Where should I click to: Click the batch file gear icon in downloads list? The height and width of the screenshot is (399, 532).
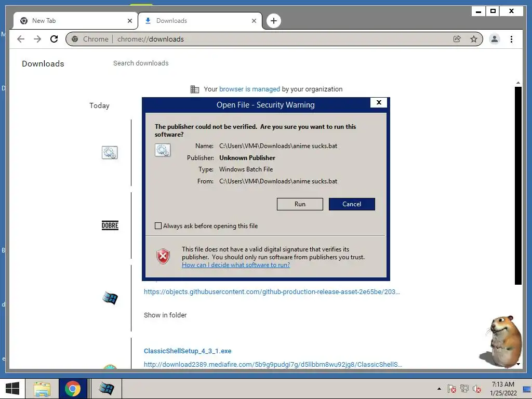point(110,152)
